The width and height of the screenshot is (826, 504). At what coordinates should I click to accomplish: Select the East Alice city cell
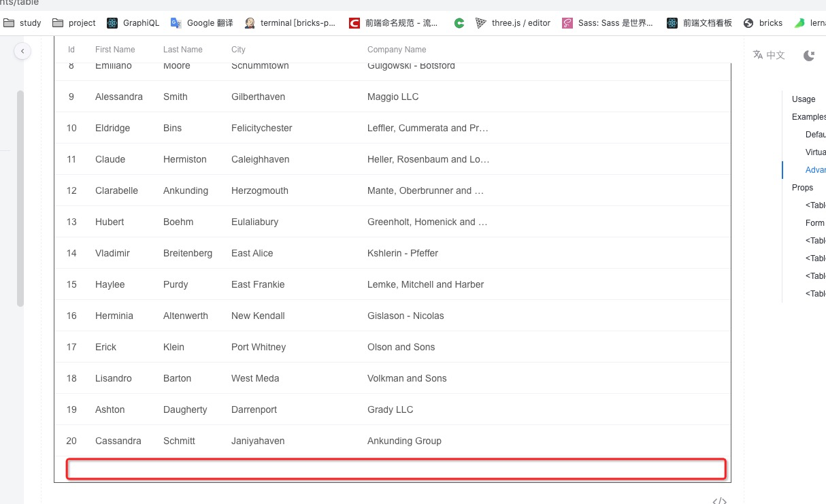252,253
